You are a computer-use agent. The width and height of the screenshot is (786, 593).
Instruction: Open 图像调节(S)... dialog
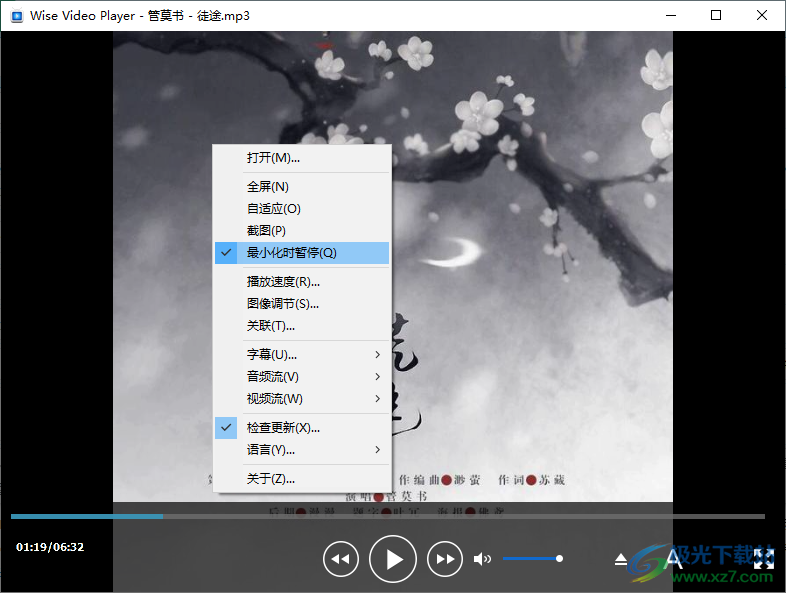click(x=302, y=304)
